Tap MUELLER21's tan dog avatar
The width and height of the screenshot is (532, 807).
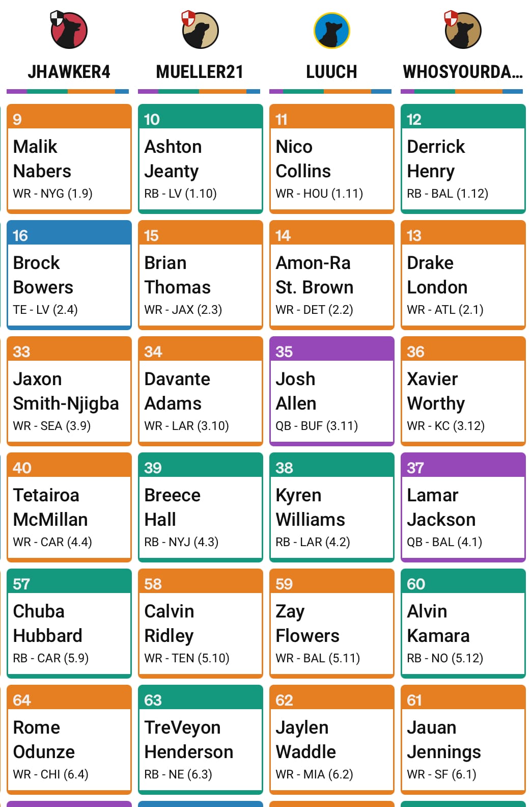coord(202,31)
